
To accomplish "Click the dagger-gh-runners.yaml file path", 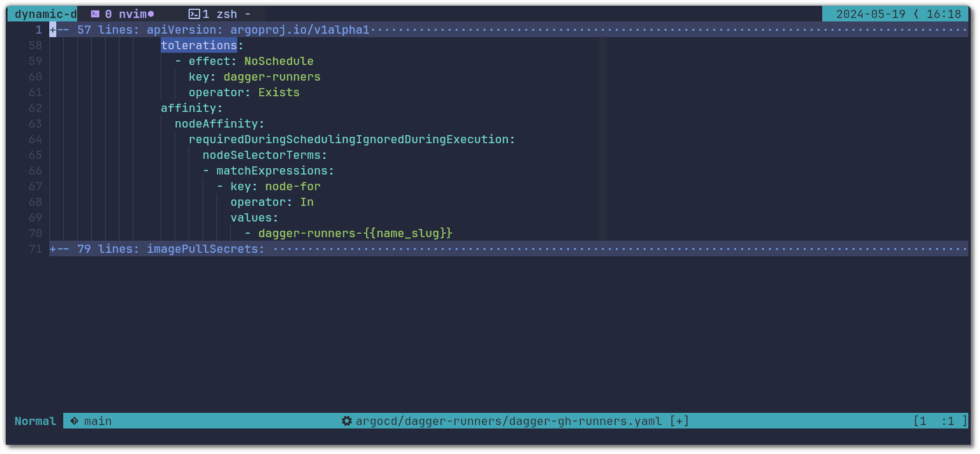I will 508,421.
